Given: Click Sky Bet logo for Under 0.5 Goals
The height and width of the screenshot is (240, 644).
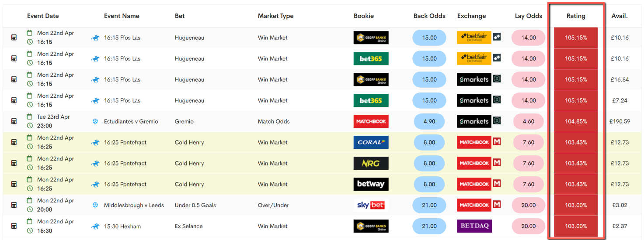Looking at the screenshot, I should point(371,205).
